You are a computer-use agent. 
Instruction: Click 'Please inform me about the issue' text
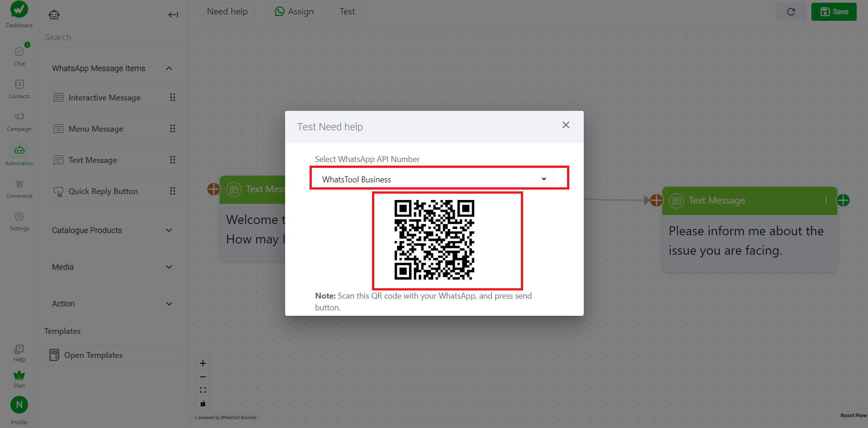click(x=746, y=241)
